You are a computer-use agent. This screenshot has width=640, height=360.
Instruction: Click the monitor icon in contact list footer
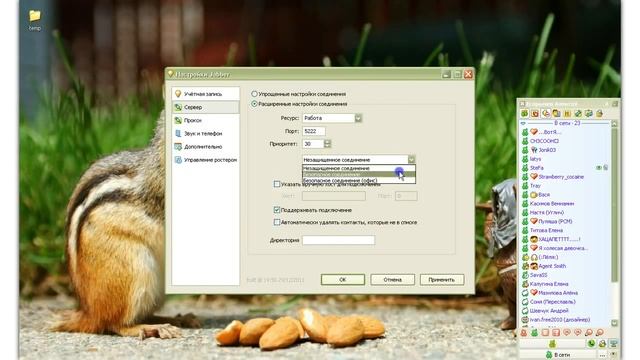tap(613, 344)
